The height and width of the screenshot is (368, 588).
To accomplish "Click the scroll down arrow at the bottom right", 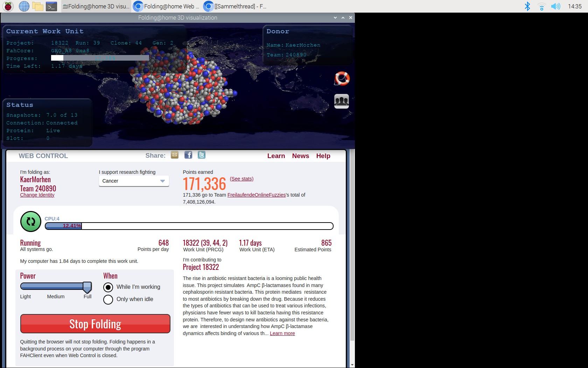I will 352,365.
